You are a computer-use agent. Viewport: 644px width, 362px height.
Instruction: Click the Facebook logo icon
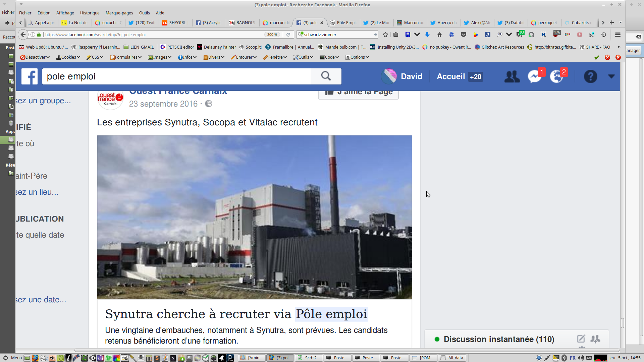coord(30,76)
